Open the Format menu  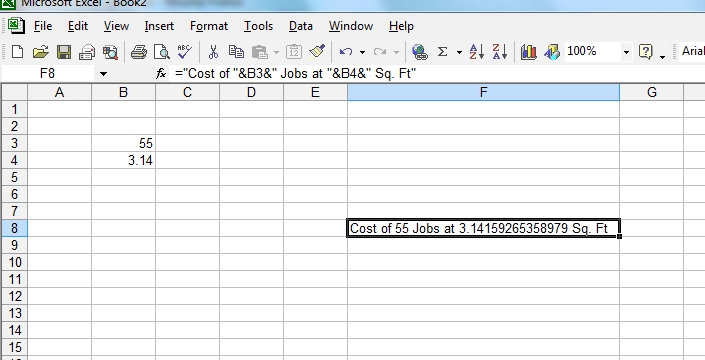(209, 26)
